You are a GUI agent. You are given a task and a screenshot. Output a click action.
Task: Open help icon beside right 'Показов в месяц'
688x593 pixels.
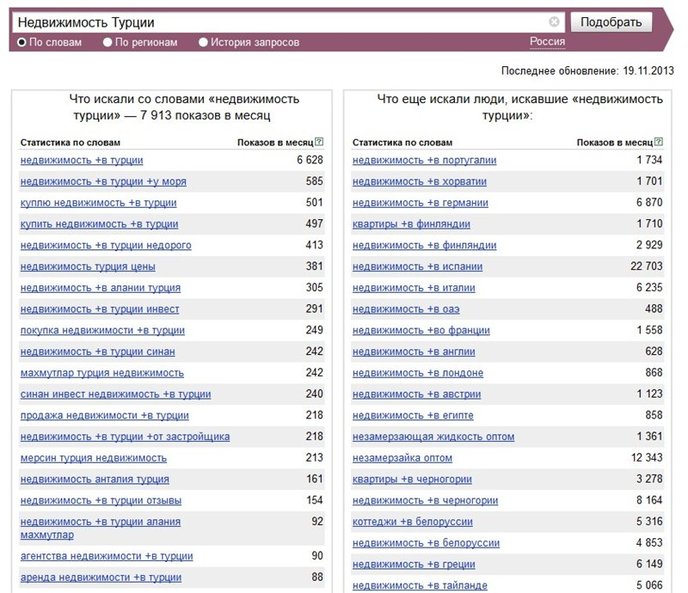(658, 142)
